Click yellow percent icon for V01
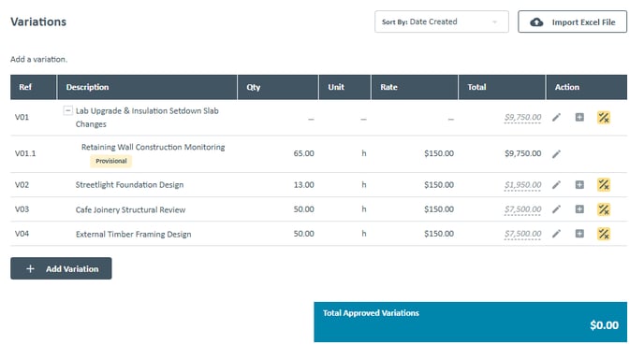This screenshot has width=644, height=359. [604, 118]
